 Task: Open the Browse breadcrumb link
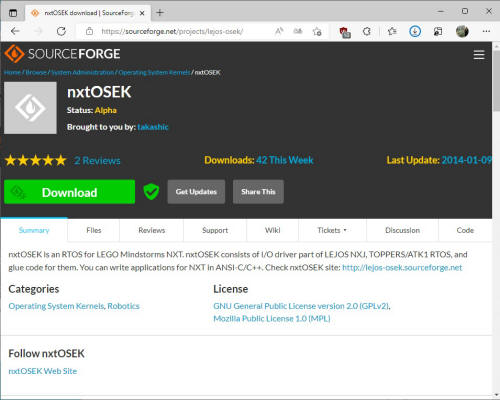tap(36, 72)
